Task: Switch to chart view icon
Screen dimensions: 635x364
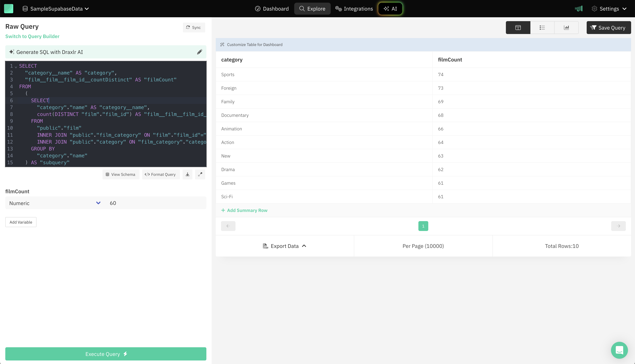Action: click(566, 27)
